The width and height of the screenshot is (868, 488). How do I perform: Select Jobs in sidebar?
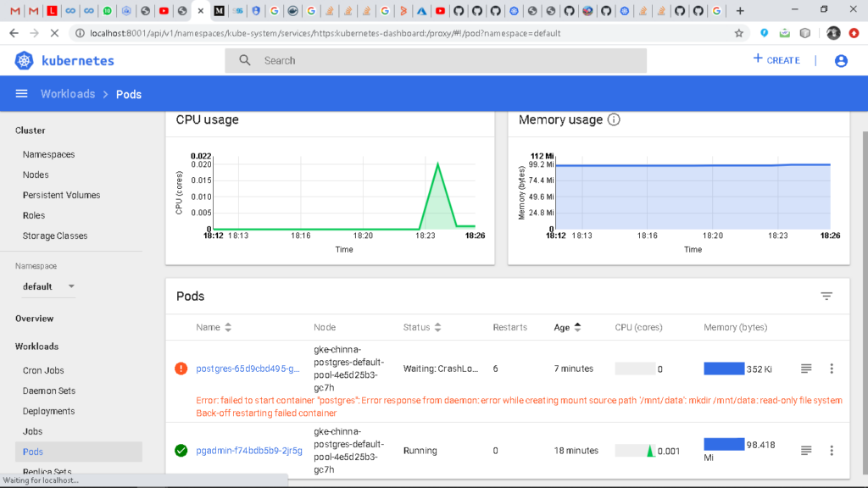[x=32, y=431]
